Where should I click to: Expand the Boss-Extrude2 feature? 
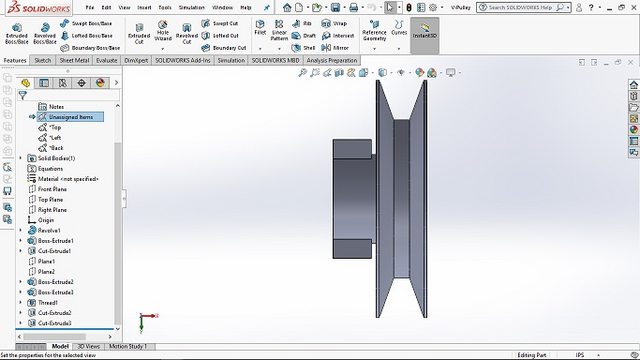[x=21, y=282]
